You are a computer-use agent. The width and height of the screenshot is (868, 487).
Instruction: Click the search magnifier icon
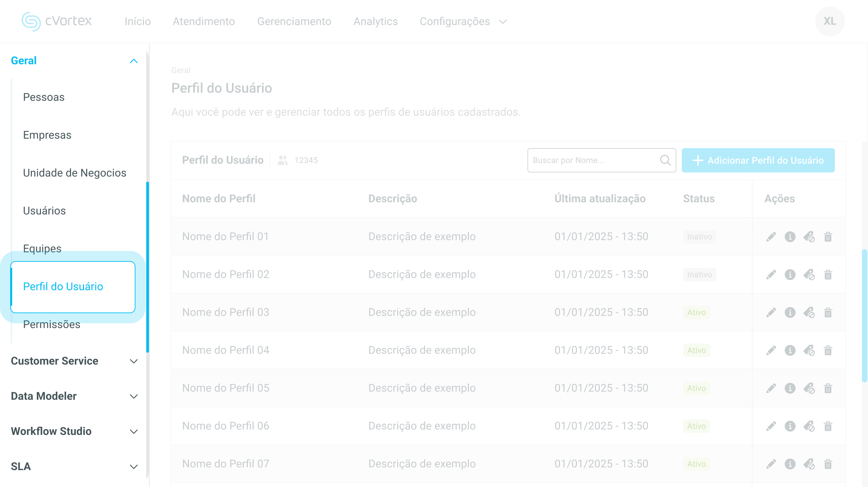click(665, 160)
